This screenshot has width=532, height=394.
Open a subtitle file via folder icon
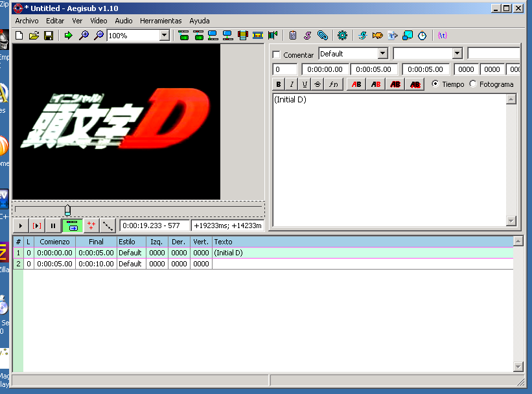click(34, 35)
